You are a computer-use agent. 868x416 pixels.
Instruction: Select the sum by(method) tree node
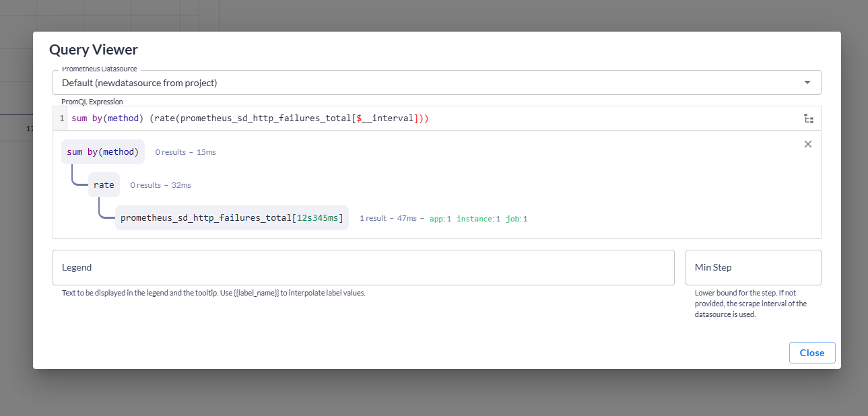(102, 152)
